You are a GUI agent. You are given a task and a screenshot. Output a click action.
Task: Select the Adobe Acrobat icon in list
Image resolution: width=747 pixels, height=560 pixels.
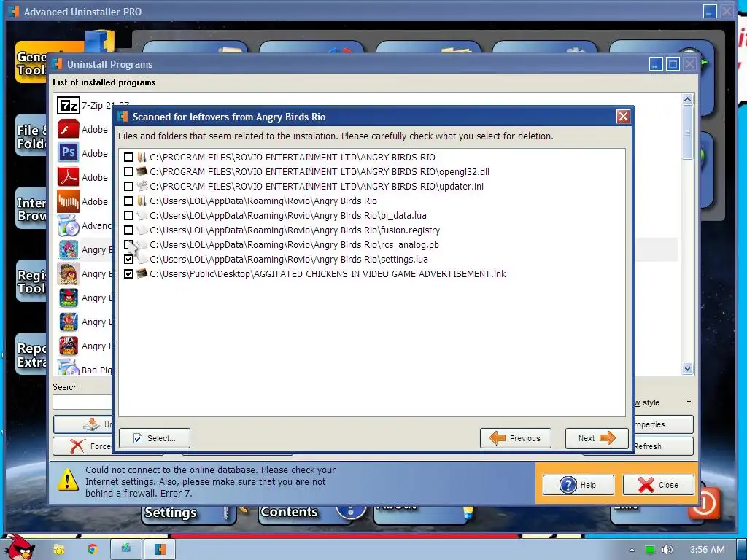pyautogui.click(x=68, y=176)
